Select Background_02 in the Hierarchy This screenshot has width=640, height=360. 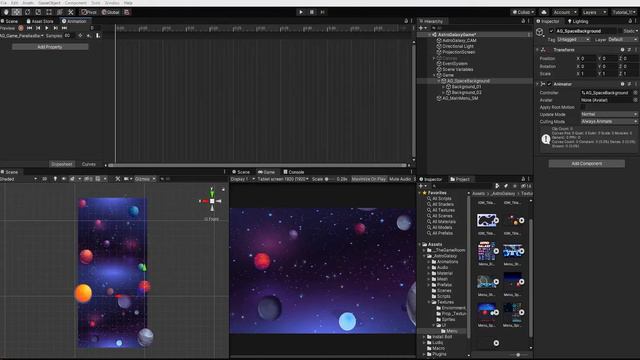467,92
